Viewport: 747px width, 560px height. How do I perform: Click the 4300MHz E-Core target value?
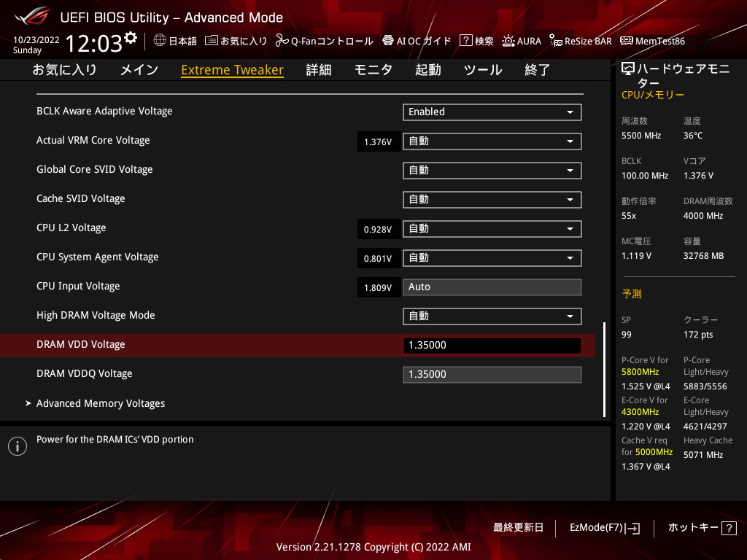point(640,412)
